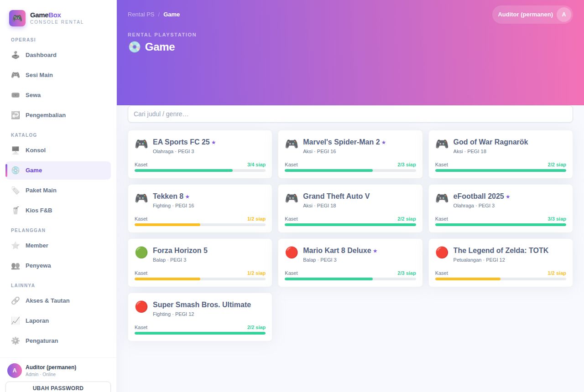Select the Game sidebar menu item
Image resolution: width=584 pixels, height=392 pixels.
58,170
